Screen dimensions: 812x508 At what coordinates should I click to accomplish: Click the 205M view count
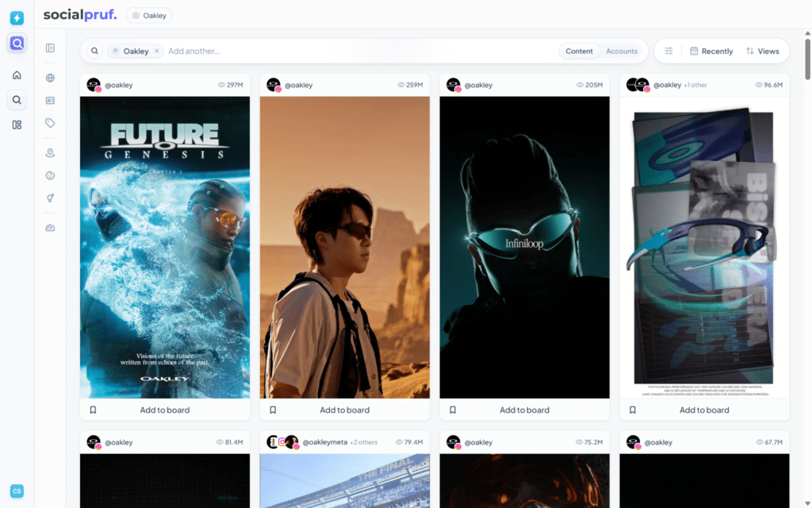[x=590, y=85]
